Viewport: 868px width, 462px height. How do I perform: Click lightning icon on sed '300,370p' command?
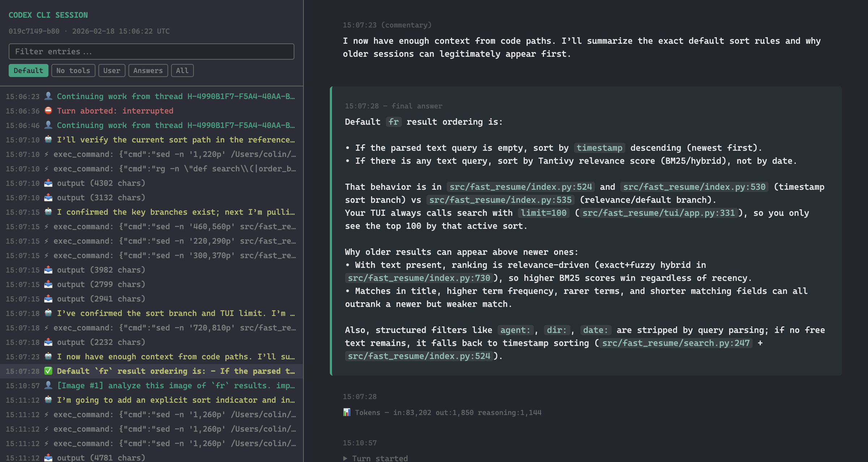(46, 256)
